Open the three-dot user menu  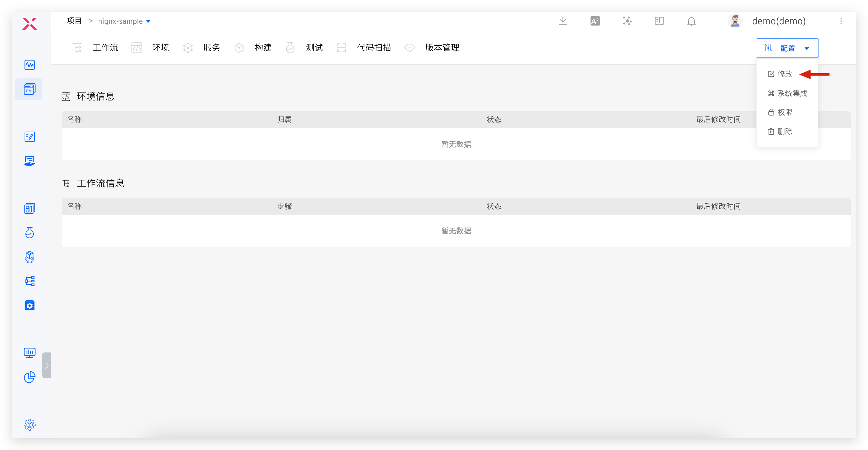click(841, 21)
